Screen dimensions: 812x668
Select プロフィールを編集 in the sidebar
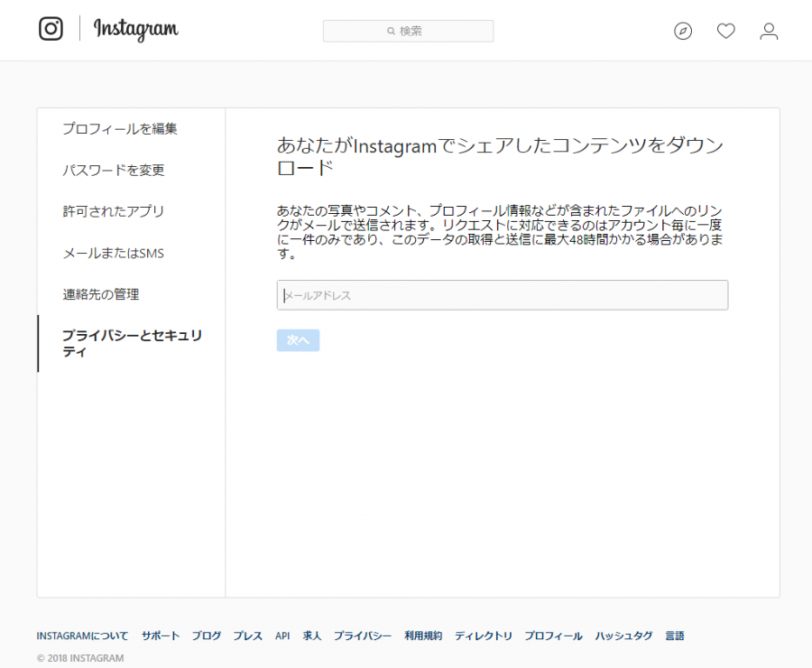[120, 128]
